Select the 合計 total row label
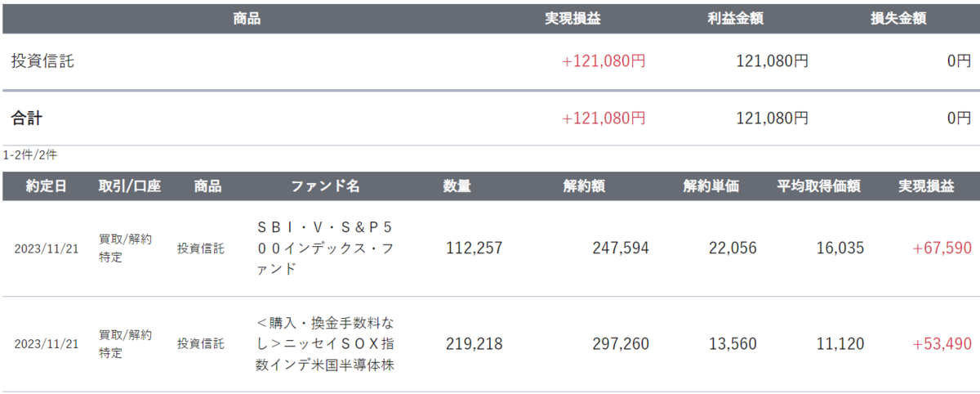The height and width of the screenshot is (394, 980). (x=26, y=119)
